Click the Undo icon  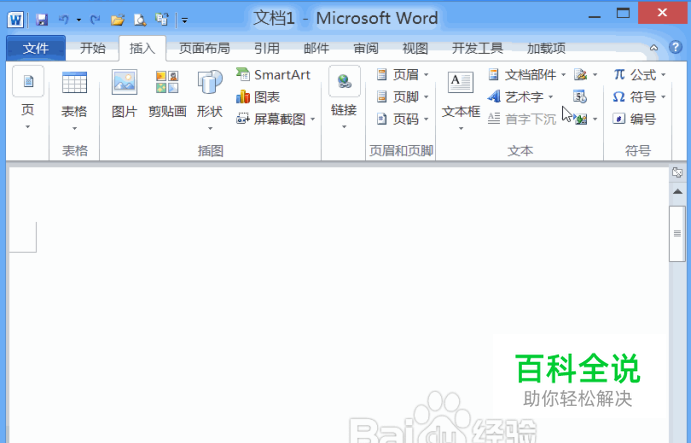click(x=64, y=19)
